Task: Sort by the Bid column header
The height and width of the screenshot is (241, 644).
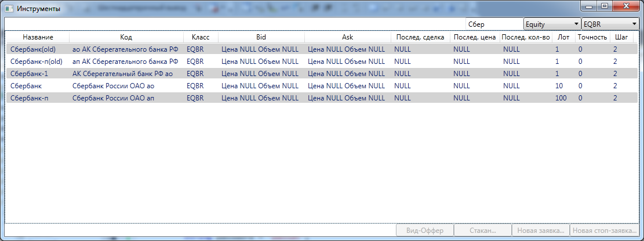Action: (x=261, y=37)
